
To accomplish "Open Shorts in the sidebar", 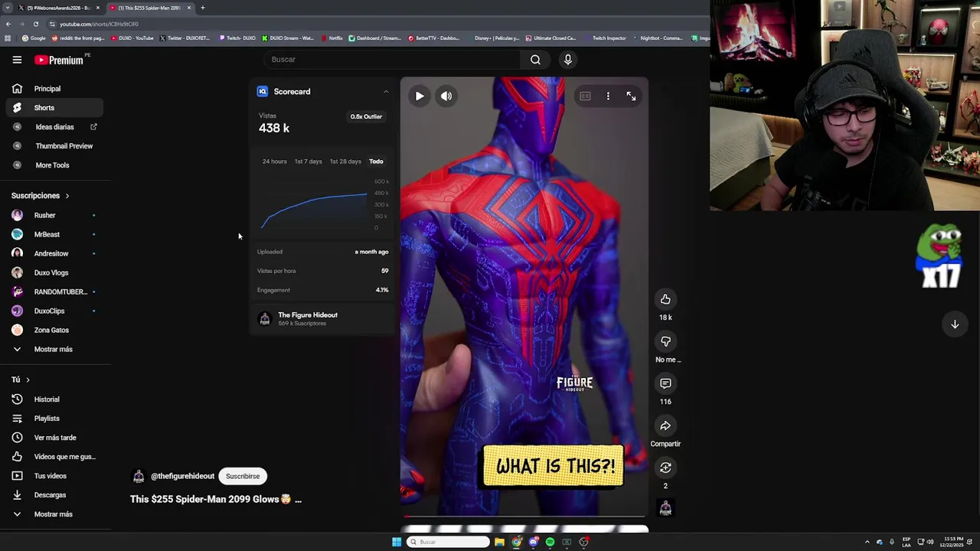I will (x=54, y=108).
